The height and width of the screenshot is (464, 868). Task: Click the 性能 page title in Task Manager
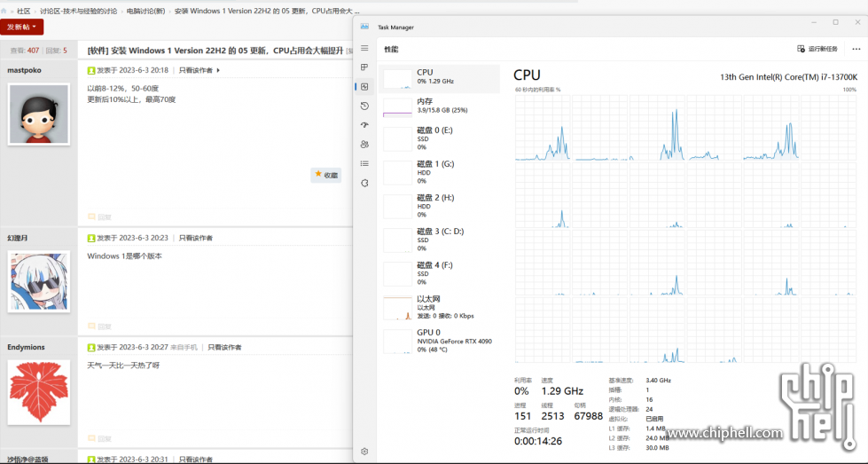tap(391, 50)
